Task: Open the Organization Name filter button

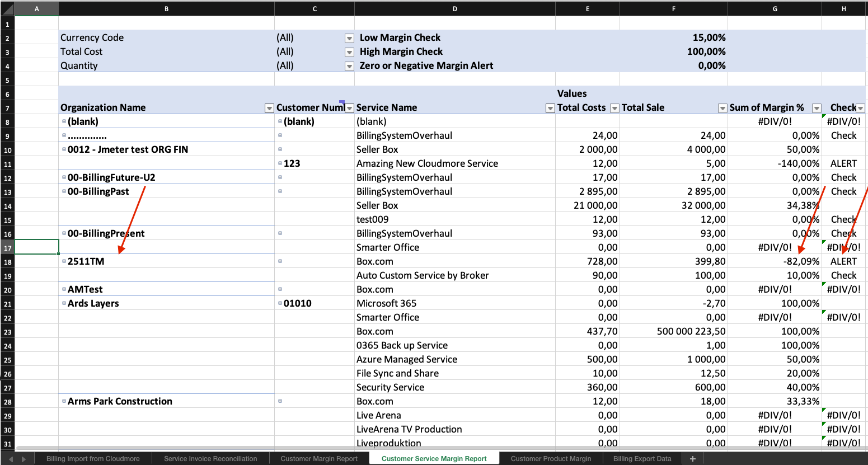Action: tap(269, 109)
